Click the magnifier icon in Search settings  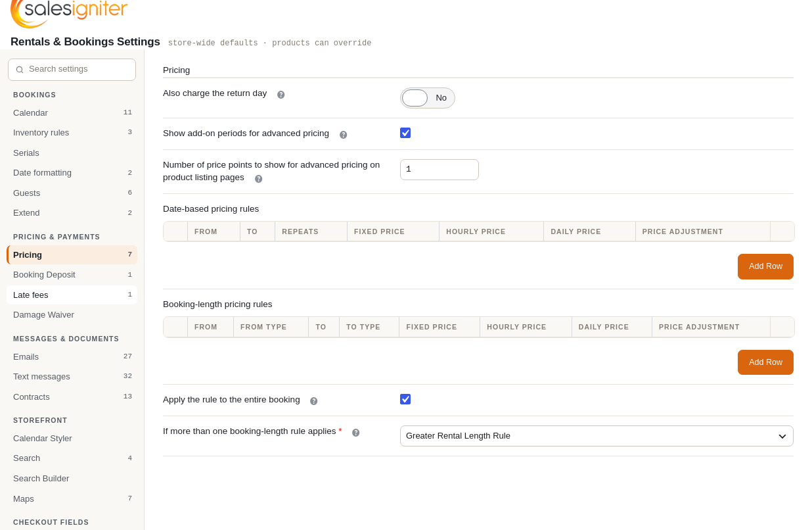[x=20, y=70]
